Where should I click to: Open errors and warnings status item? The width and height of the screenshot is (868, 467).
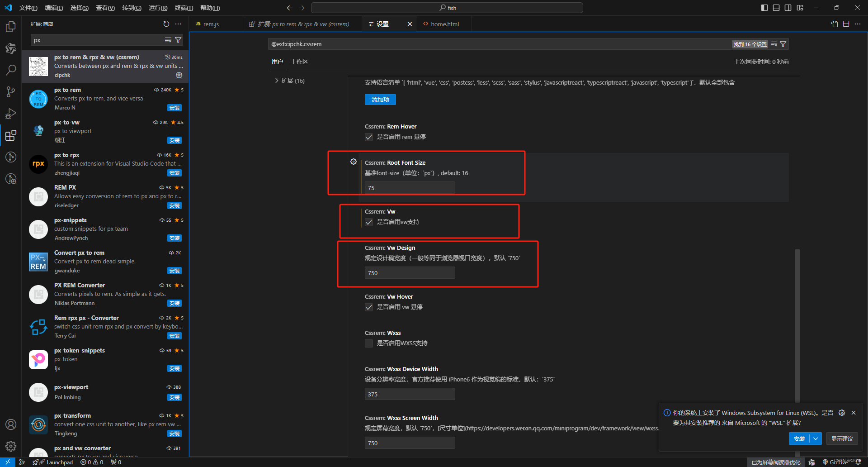(92, 462)
